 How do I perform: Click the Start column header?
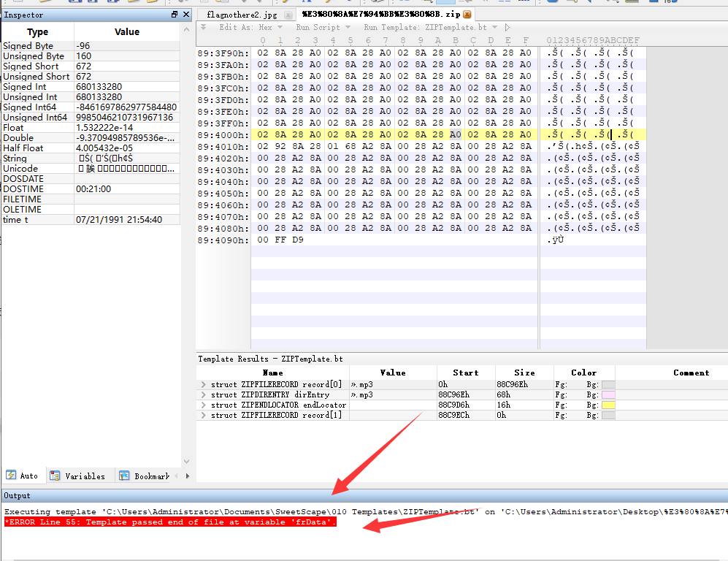[466, 373]
